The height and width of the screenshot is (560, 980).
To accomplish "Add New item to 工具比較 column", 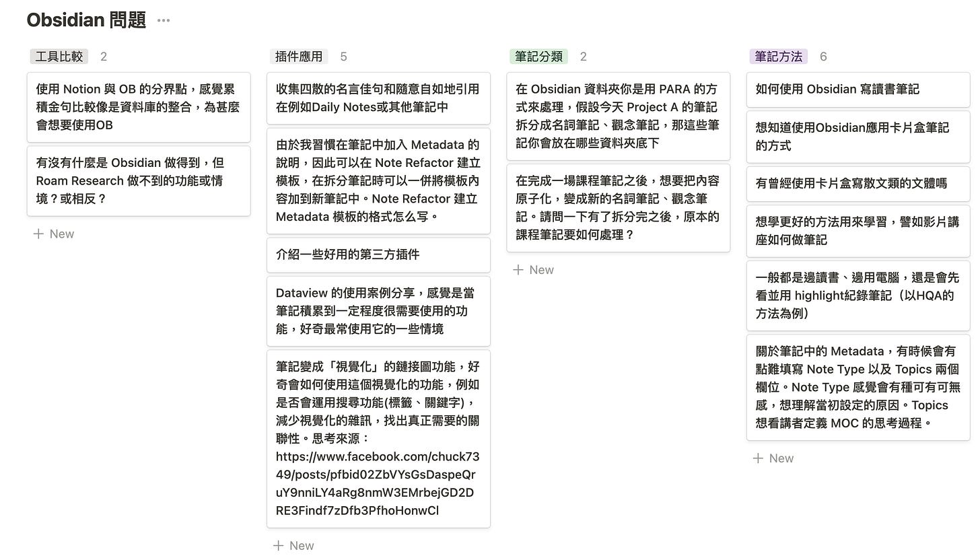I will coord(54,234).
